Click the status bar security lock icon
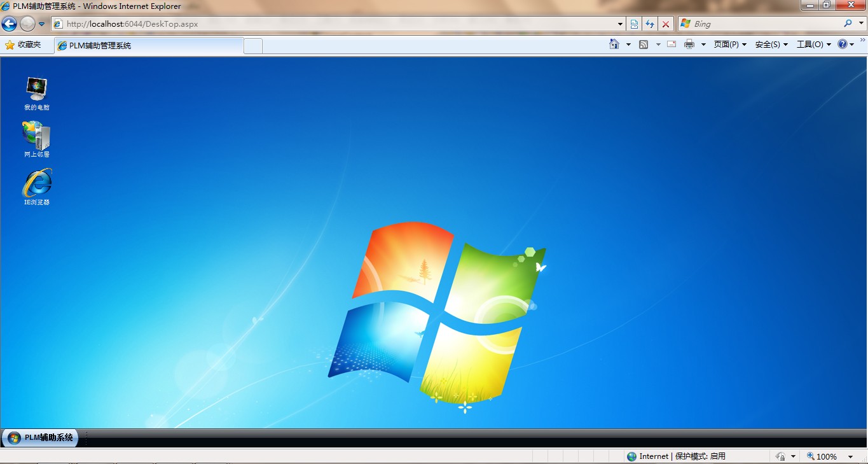The height and width of the screenshot is (464, 868). point(780,456)
